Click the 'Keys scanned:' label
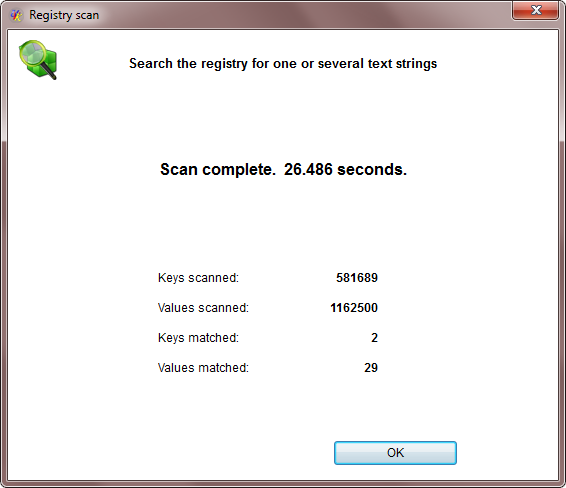This screenshot has height=488, width=566. click(198, 278)
